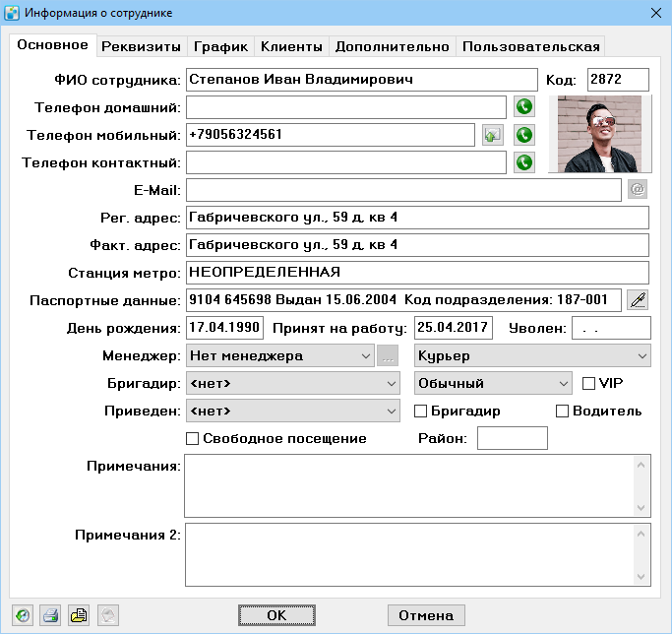Enable the Бригадир checkbox
The width and height of the screenshot is (672, 634).
pyautogui.click(x=420, y=411)
